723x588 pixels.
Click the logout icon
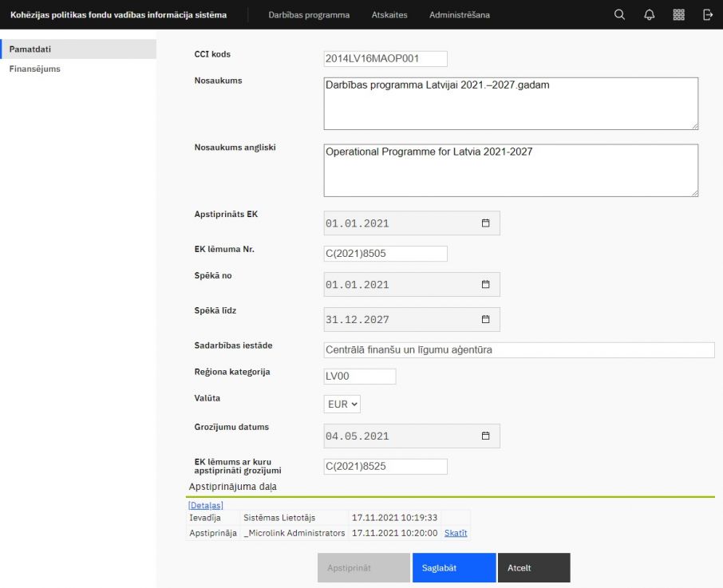pos(707,15)
